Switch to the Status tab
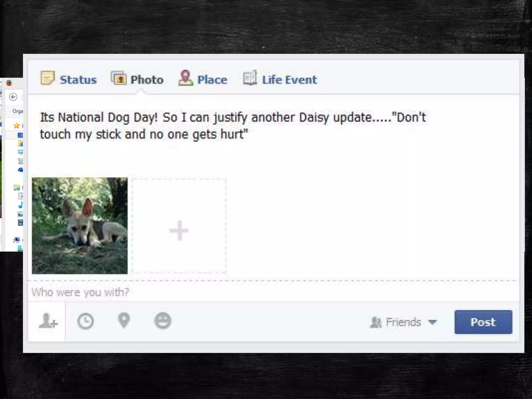Screen dimensions: 532x399 click(69, 78)
